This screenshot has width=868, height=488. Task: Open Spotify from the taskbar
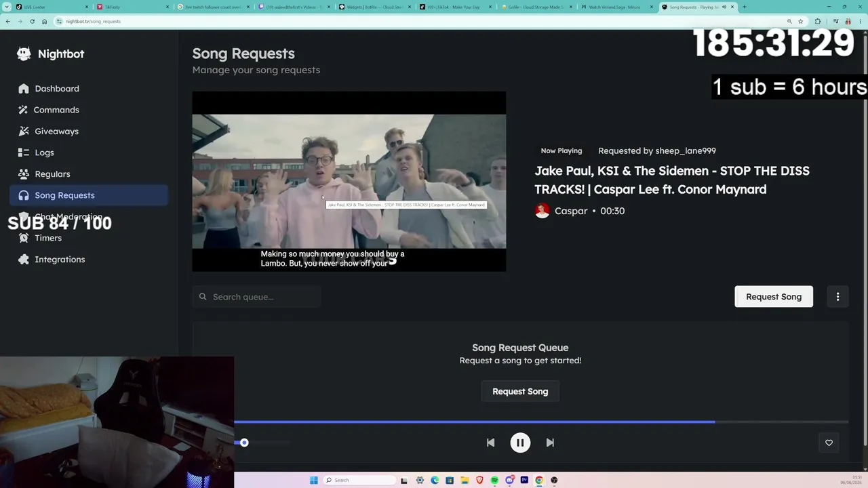point(494,480)
